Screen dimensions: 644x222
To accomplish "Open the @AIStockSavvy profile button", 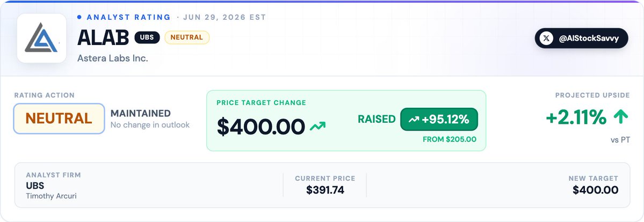I will pyautogui.click(x=581, y=39).
